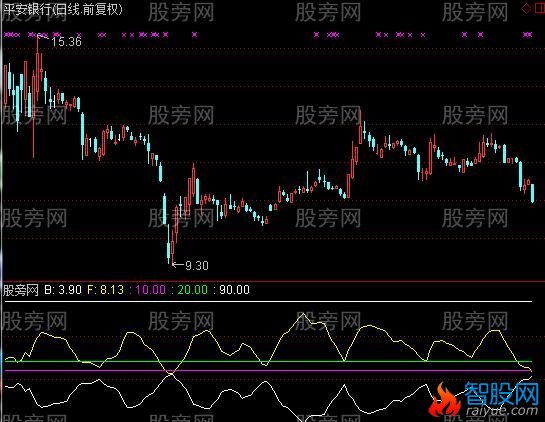Click the red diamond icon in chart corner

tap(526, 9)
